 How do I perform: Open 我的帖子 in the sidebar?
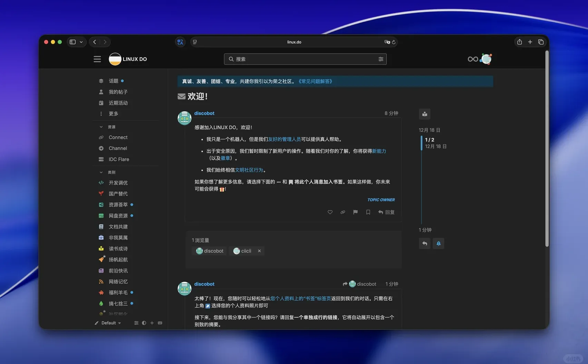(118, 92)
